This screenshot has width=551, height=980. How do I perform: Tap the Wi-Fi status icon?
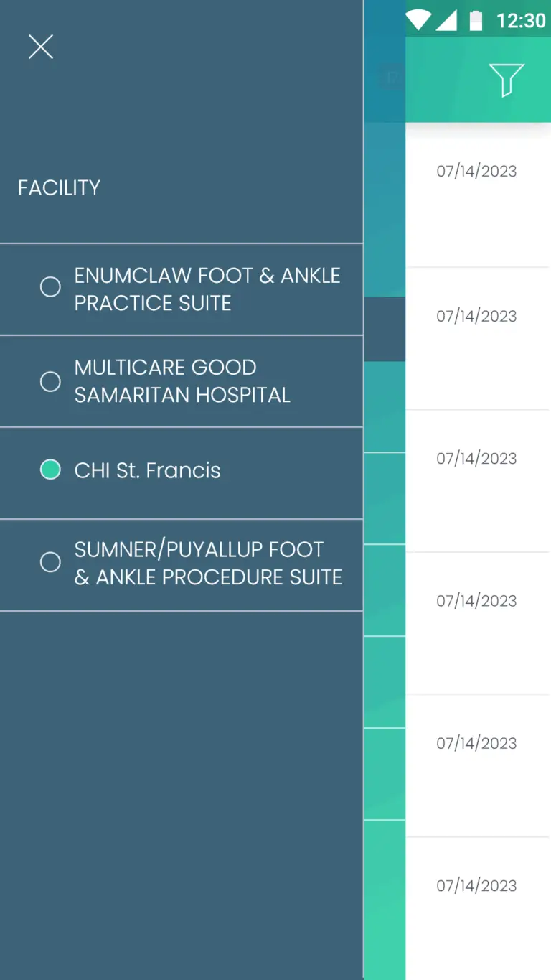[x=418, y=20]
